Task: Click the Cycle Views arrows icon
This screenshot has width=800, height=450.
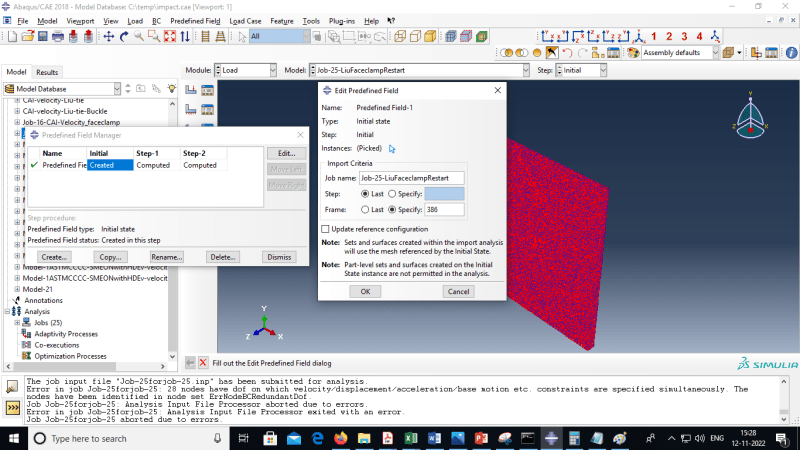Action: click(185, 36)
